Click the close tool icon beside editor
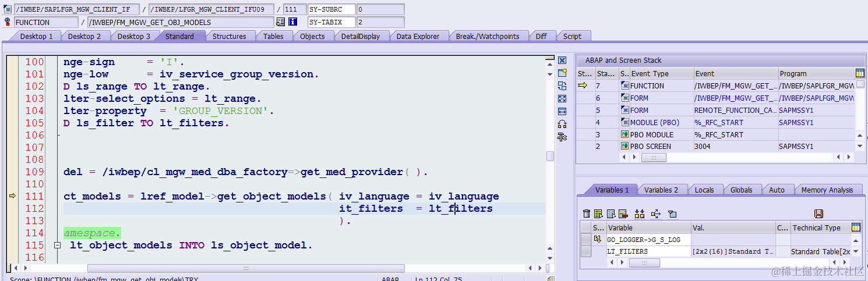Image resolution: width=868 pixels, height=281 pixels. point(562,61)
